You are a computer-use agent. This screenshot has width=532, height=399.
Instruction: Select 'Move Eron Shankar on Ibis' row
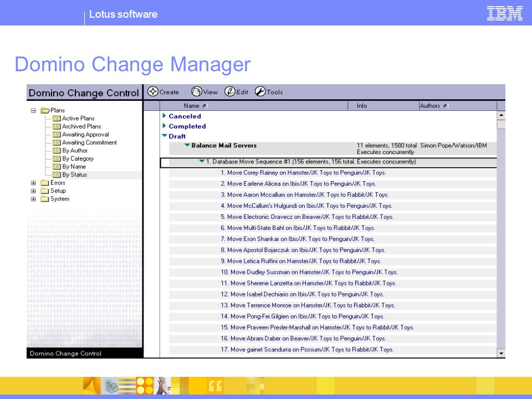pyautogui.click(x=332, y=239)
